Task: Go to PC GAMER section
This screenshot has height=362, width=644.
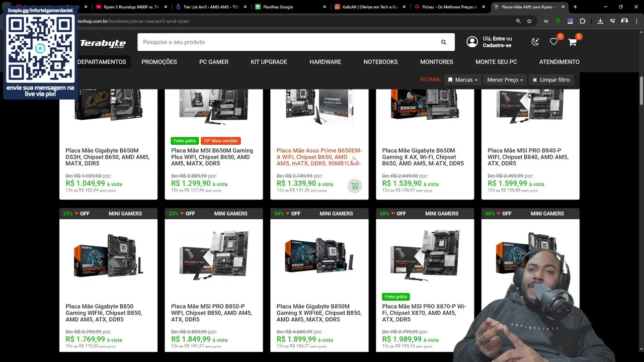Action: pos(214,62)
